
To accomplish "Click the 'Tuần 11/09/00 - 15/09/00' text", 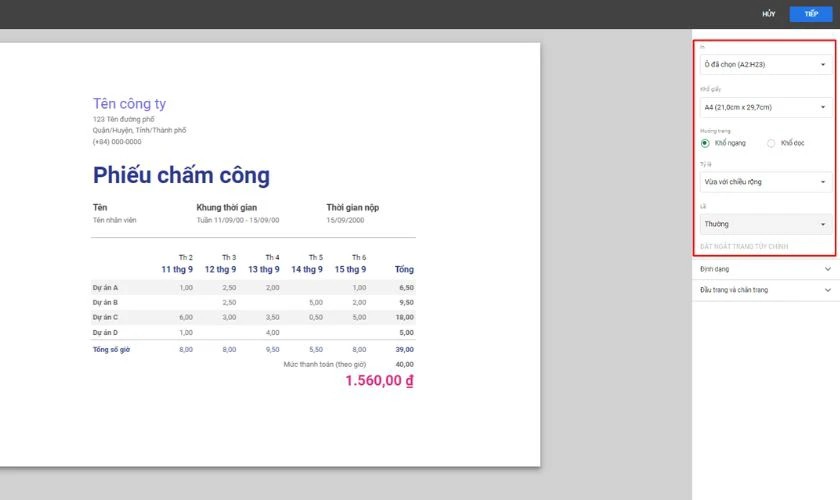I will [x=238, y=220].
